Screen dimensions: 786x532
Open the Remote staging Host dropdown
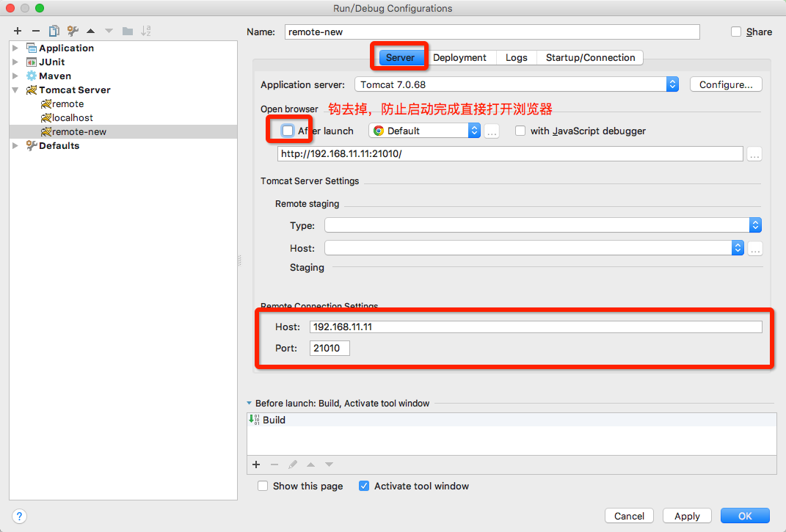tap(534, 248)
